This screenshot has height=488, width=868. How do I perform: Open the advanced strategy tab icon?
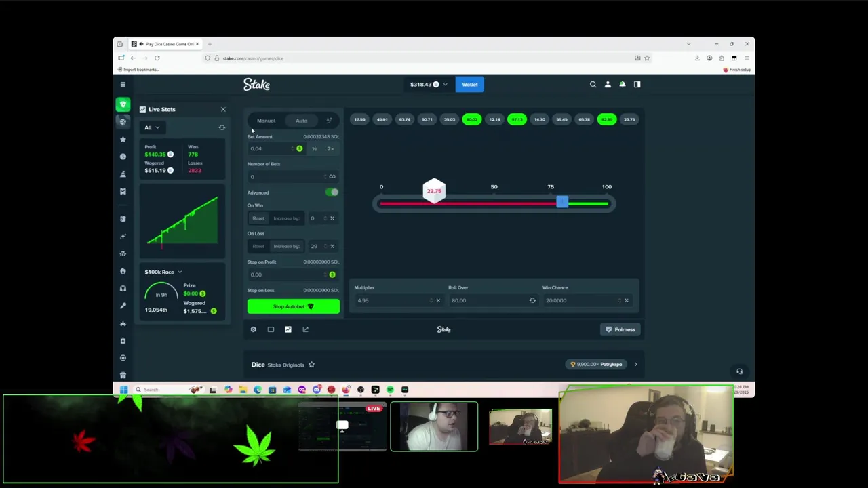(x=329, y=121)
